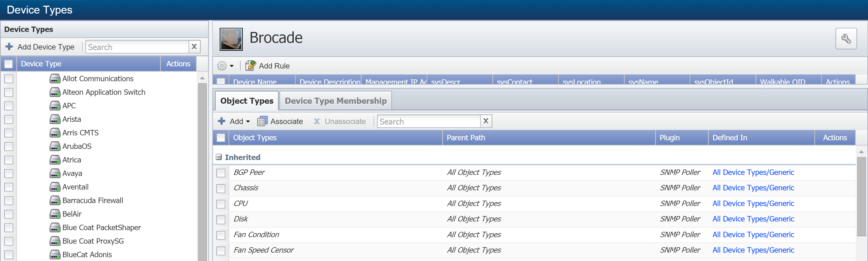Check the Allot Communications row checkbox
Screen dimensions: 868x261
(x=9, y=79)
